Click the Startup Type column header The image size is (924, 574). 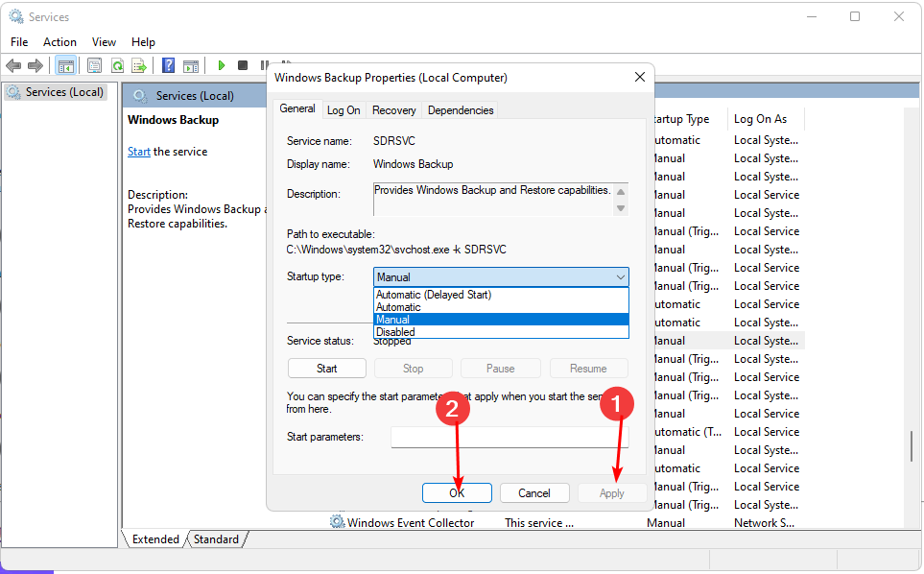[682, 119]
